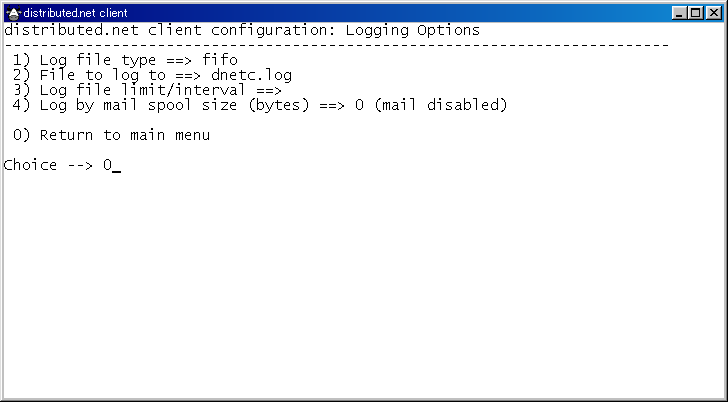Click "distributed.net client configuration:" heading text
Viewport: 728px width, 402px height.
(170, 30)
